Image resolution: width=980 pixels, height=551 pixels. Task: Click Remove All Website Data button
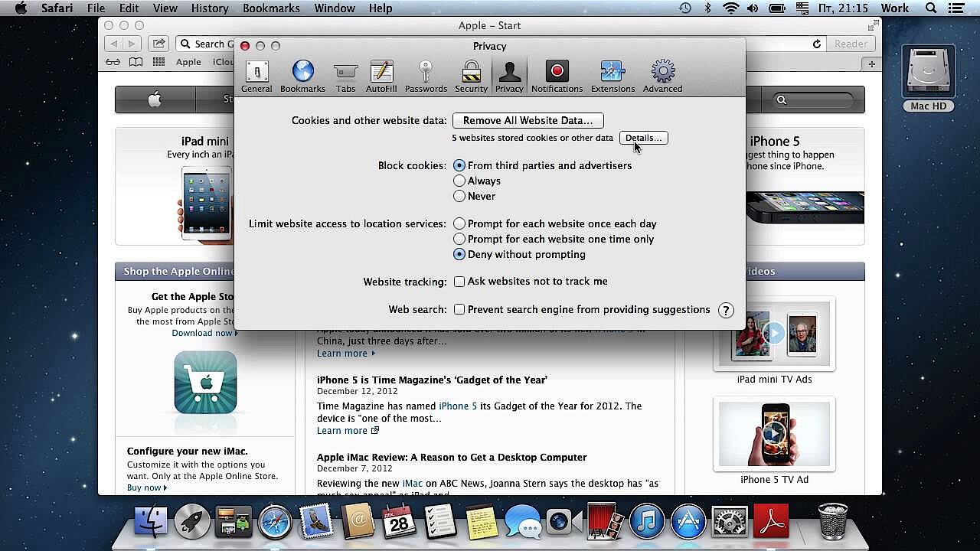(x=528, y=121)
